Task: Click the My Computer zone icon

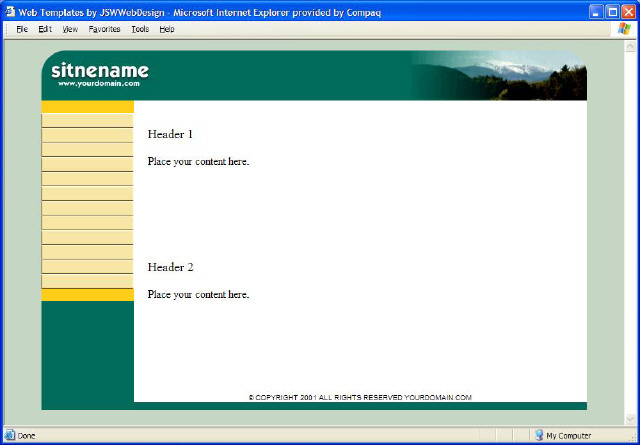Action: click(x=539, y=435)
